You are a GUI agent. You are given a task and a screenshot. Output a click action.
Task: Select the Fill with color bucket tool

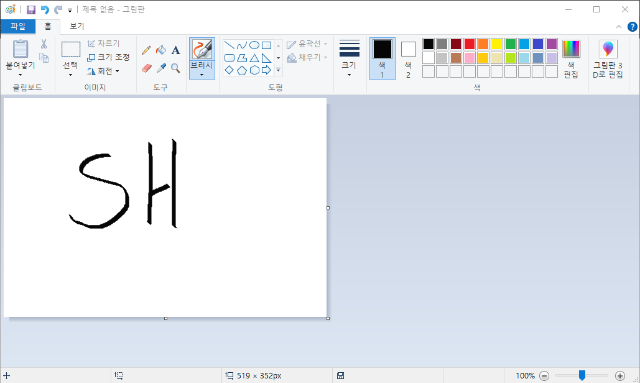tap(161, 50)
